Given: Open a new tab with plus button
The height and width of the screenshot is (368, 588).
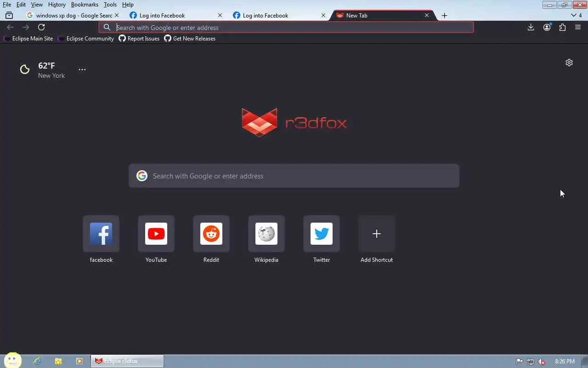Looking at the screenshot, I should point(444,16).
